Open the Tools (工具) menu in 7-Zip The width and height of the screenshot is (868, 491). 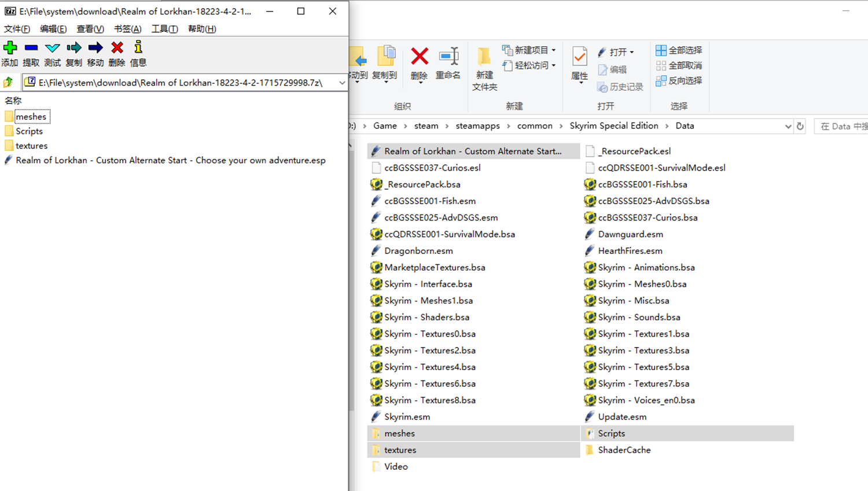coord(164,29)
